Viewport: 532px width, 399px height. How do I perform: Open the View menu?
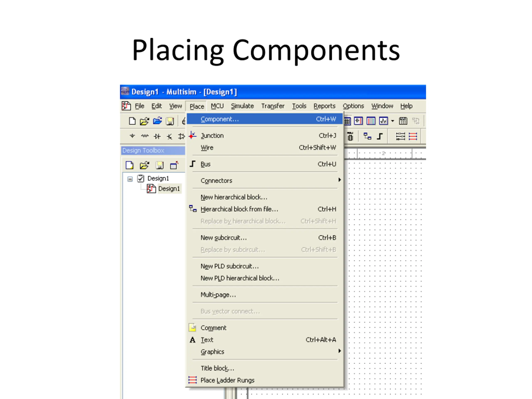pyautogui.click(x=176, y=106)
